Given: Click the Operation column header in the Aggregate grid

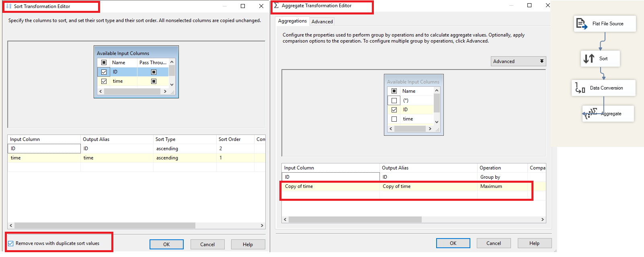Looking at the screenshot, I should [502, 168].
